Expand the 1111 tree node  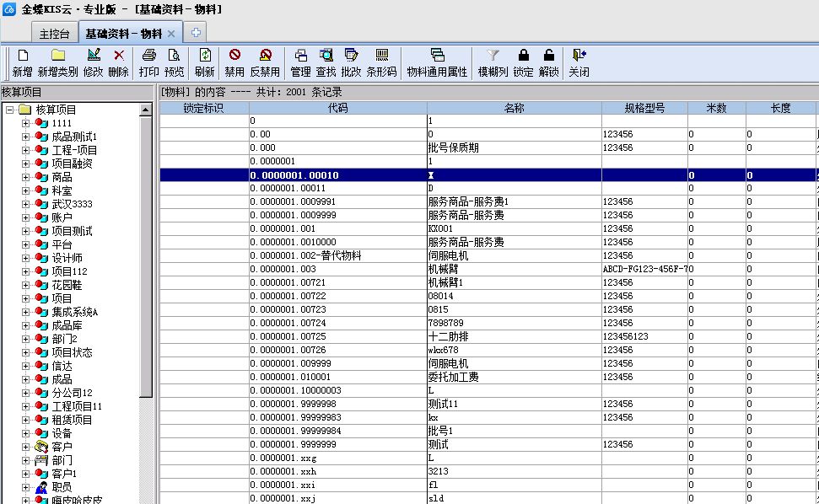(x=25, y=123)
